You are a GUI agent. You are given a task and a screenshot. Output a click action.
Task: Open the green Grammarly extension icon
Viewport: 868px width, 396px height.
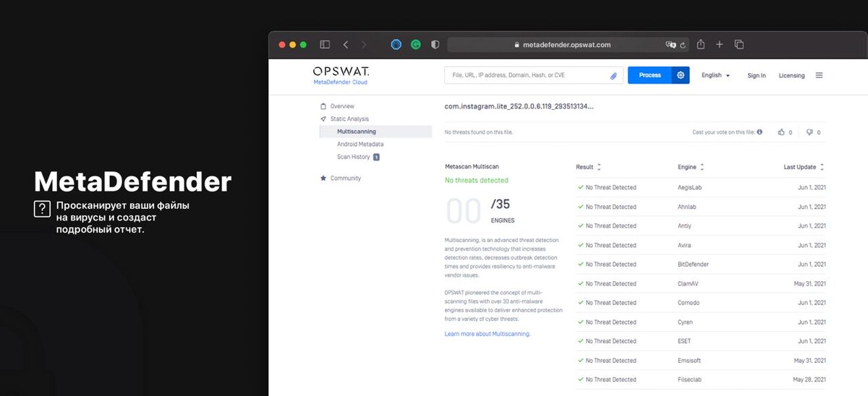click(416, 44)
